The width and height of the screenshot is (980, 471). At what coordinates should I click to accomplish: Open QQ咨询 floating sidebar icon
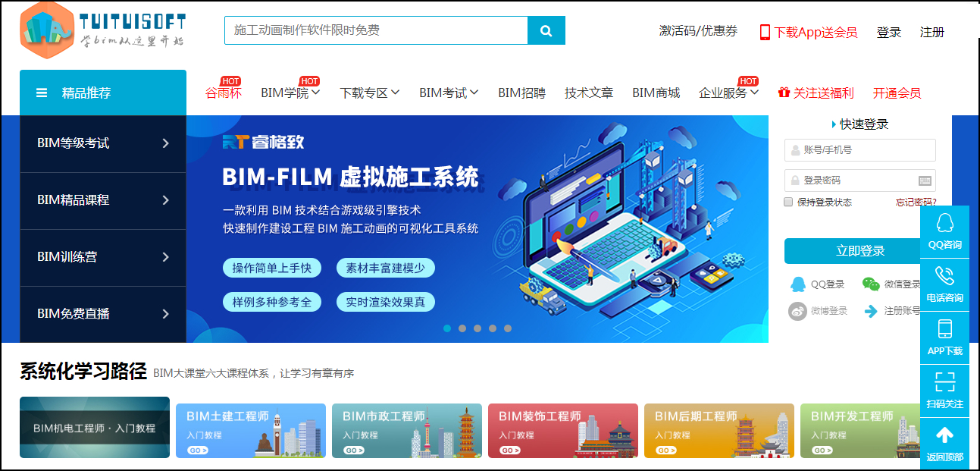pyautogui.click(x=944, y=231)
